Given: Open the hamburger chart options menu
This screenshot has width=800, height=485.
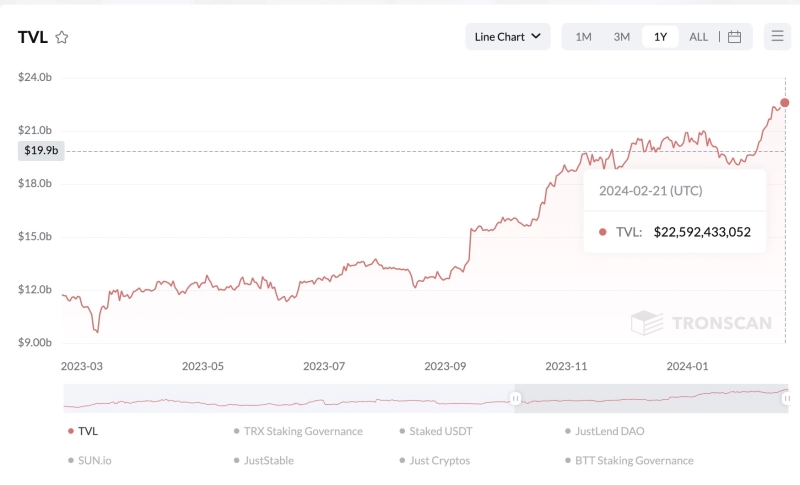Looking at the screenshot, I should click(x=777, y=37).
